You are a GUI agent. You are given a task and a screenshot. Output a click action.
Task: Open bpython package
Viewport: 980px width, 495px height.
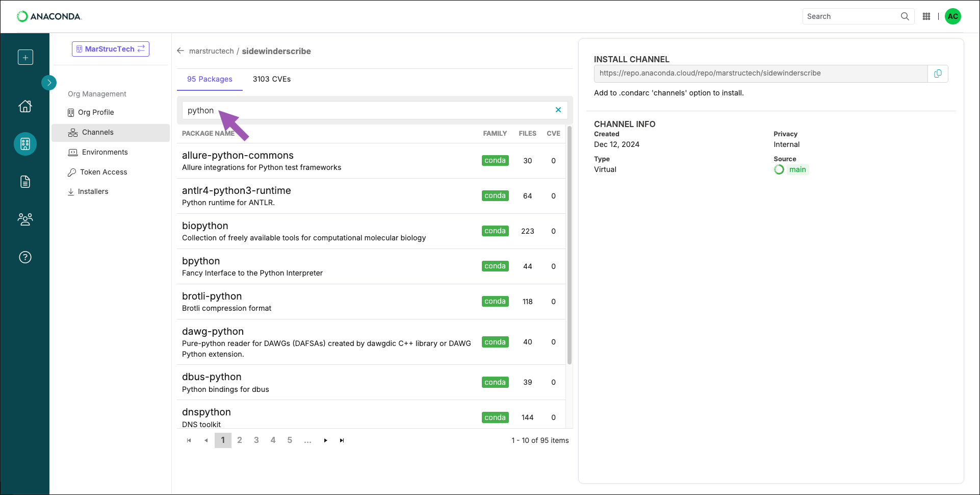pos(201,261)
